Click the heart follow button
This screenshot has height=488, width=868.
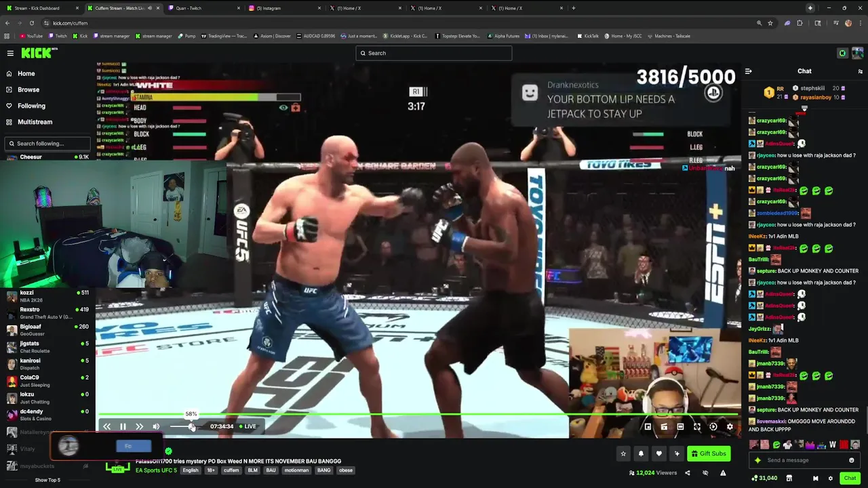click(x=658, y=453)
